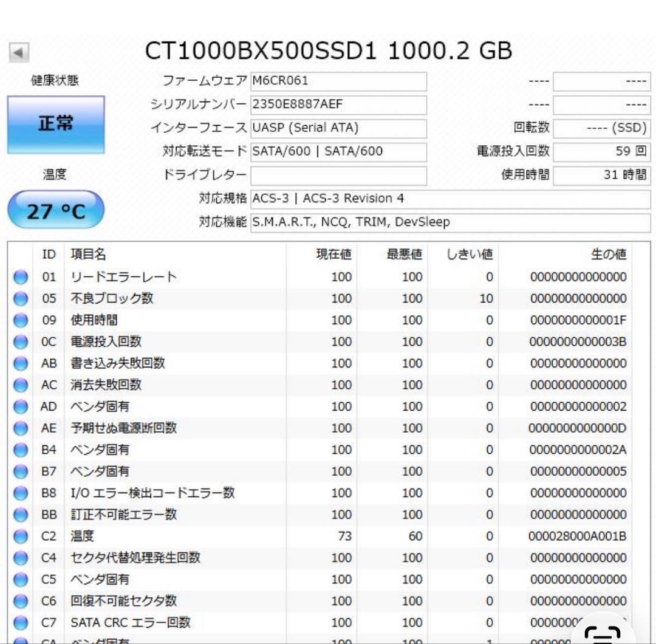Select the serial number field 2350E8887AEF
656x644 pixels.
pyautogui.click(x=338, y=104)
